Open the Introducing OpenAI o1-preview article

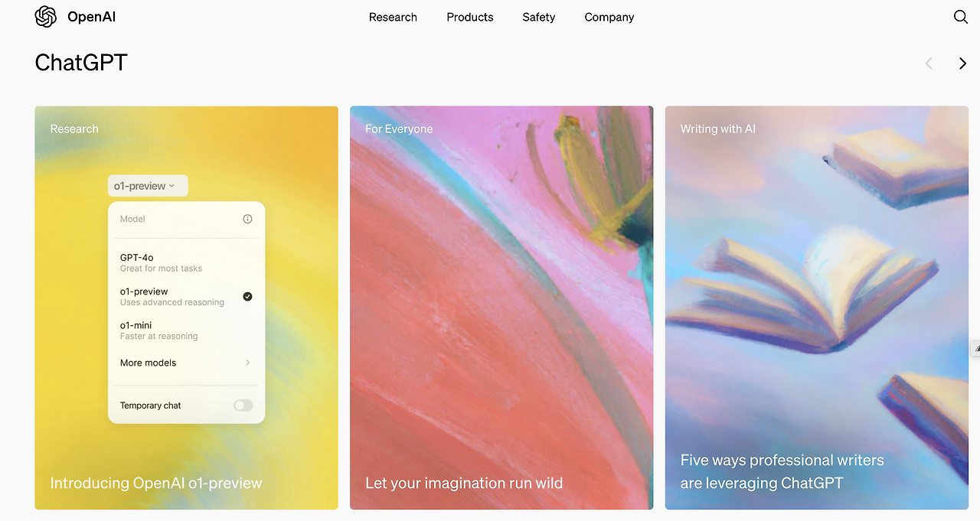pos(156,484)
